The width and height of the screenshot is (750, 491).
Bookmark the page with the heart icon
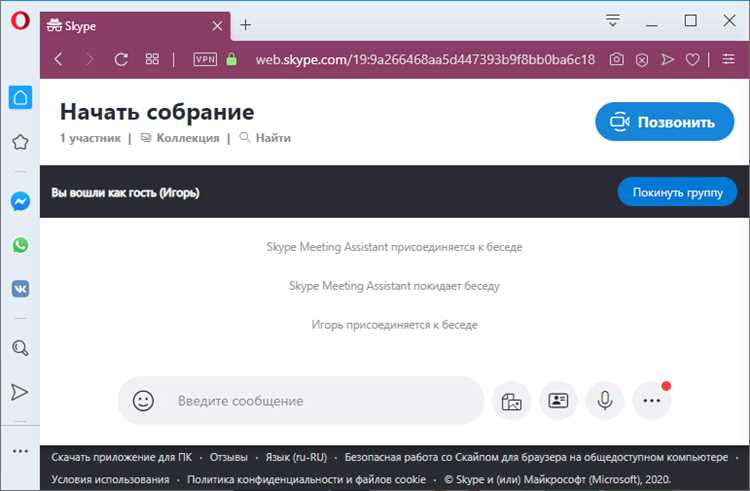coord(693,59)
